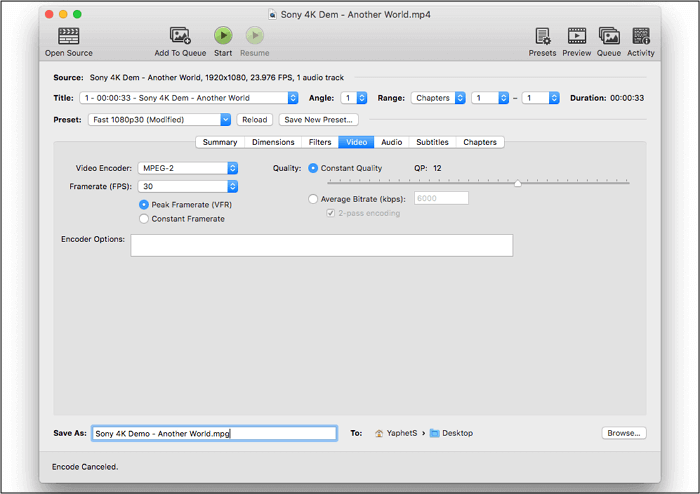Click the Average Bitrate 6000 field
700x494 pixels.
442,199
